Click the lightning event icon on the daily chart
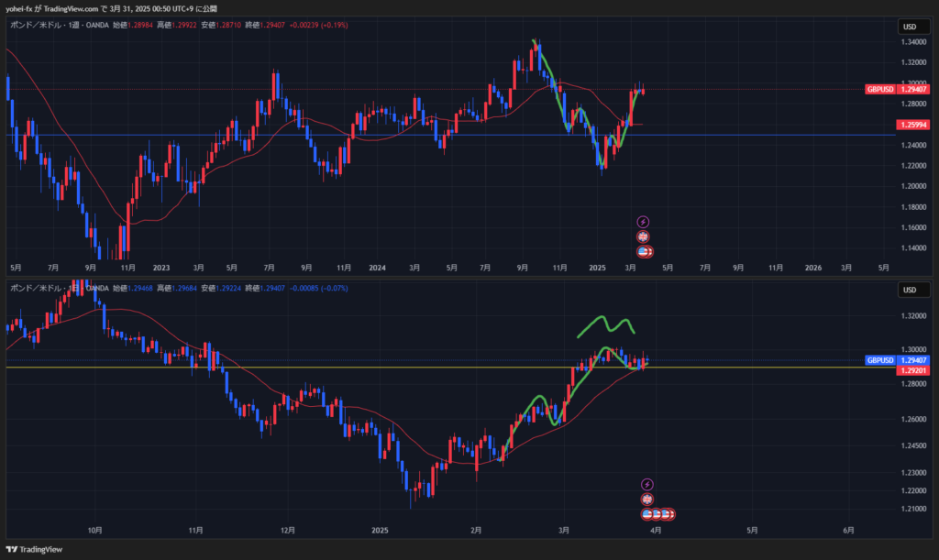The height and width of the screenshot is (560, 939). click(x=647, y=484)
